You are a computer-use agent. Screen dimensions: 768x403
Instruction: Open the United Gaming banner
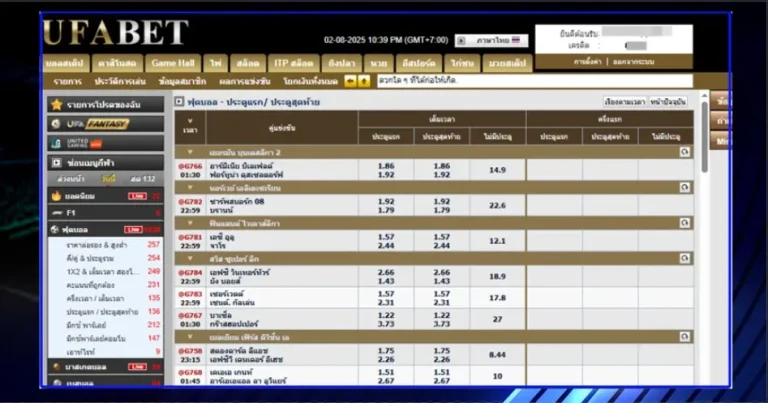105,143
